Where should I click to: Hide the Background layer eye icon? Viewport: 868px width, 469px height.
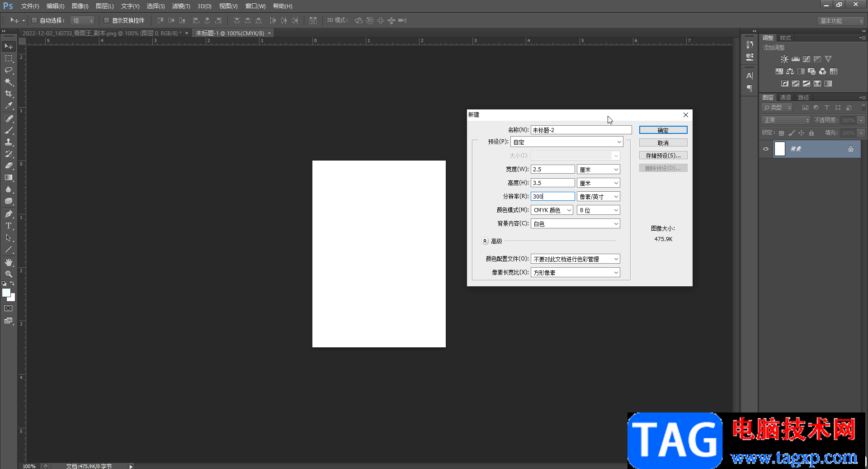(766, 149)
